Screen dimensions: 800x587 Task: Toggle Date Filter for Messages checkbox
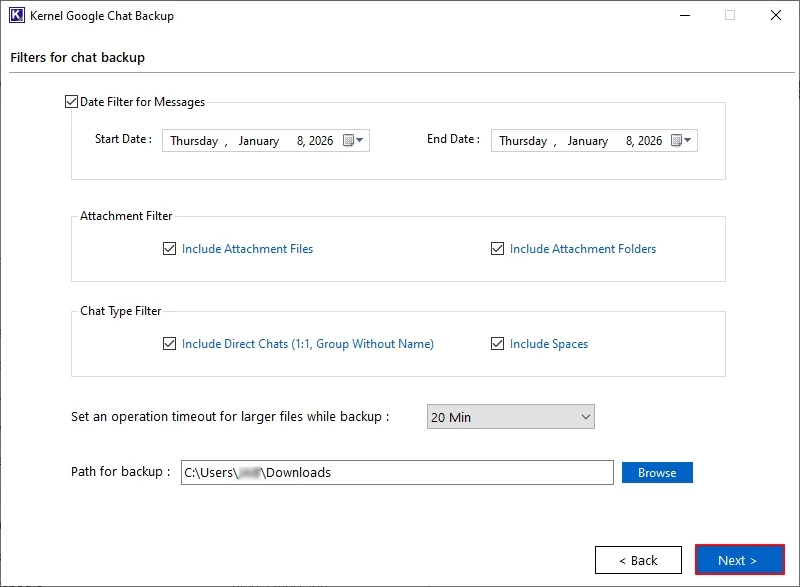tap(71, 102)
